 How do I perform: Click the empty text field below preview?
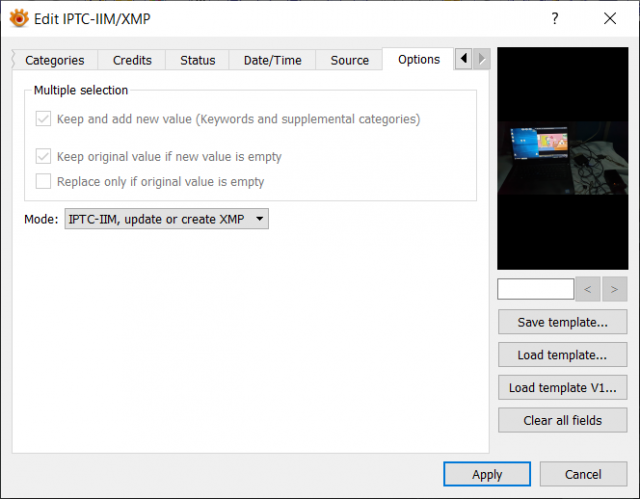536,289
